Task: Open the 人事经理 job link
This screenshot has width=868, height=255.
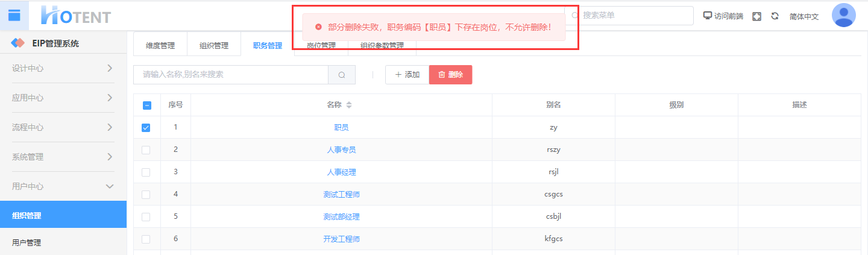Action: pos(341,172)
